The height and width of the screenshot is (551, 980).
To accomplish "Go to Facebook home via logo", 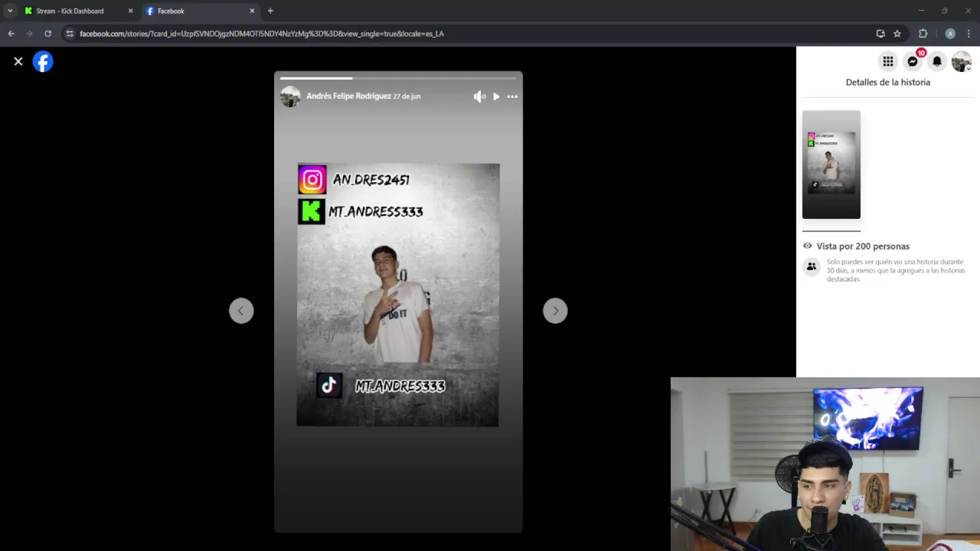I will click(x=43, y=61).
